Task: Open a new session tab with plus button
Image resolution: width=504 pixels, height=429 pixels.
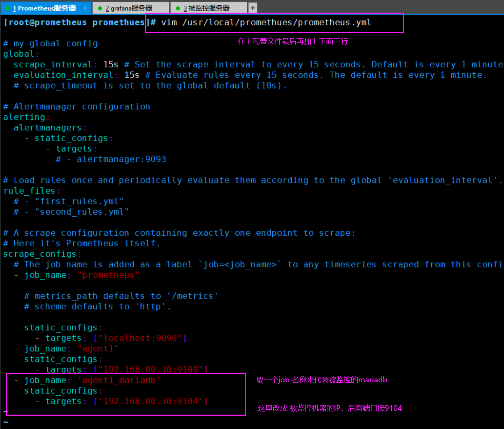Action: pyautogui.click(x=252, y=8)
